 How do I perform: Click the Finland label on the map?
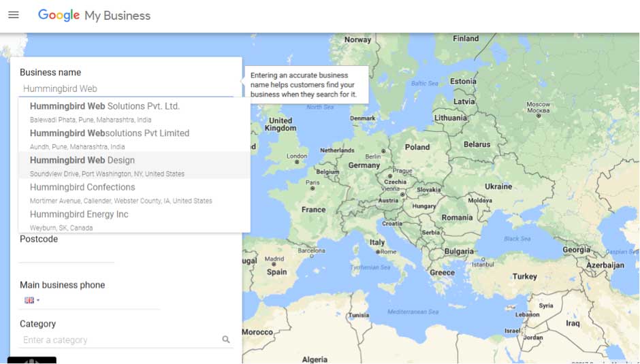click(465, 38)
